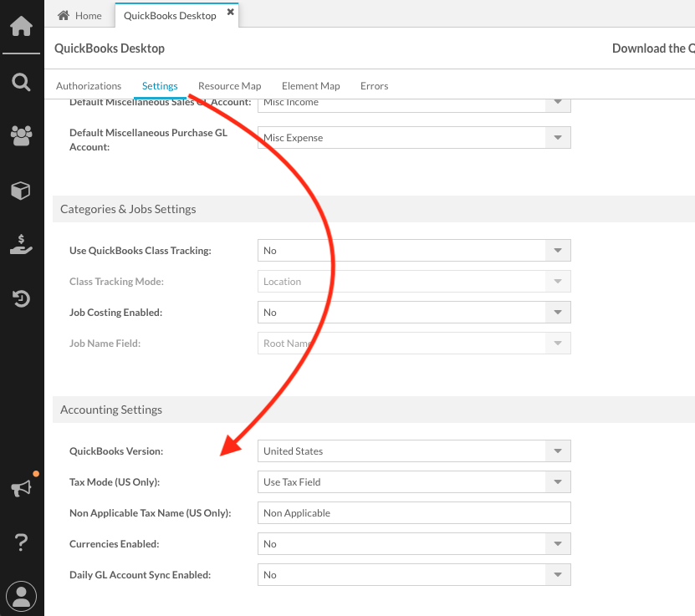The width and height of the screenshot is (695, 616).
Task: Click the 'Non Applicable Tax Name (US Only):' label
Action: point(151,513)
